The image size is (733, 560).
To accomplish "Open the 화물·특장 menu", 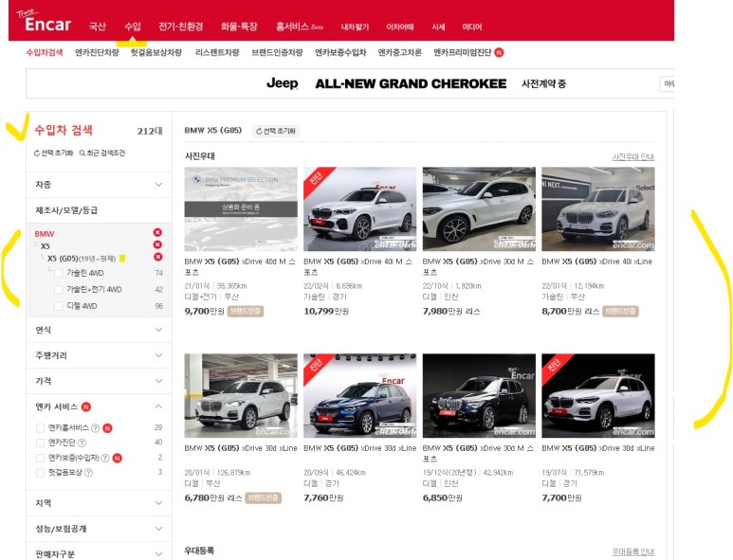I will (x=239, y=27).
